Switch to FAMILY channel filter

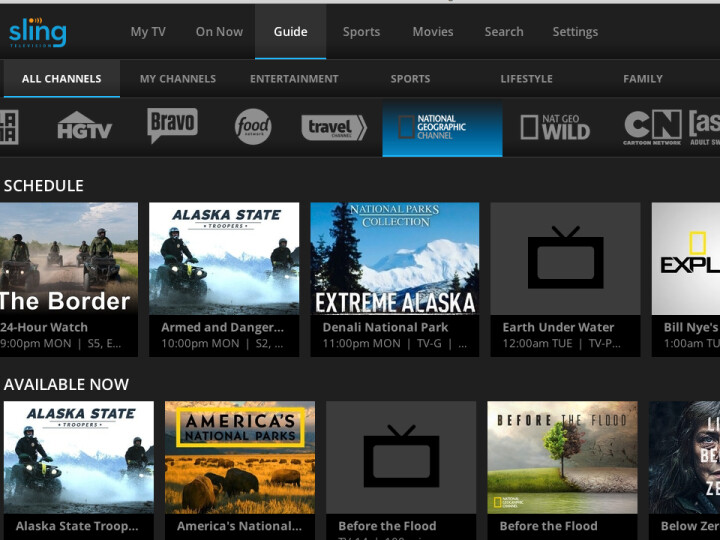pos(643,79)
